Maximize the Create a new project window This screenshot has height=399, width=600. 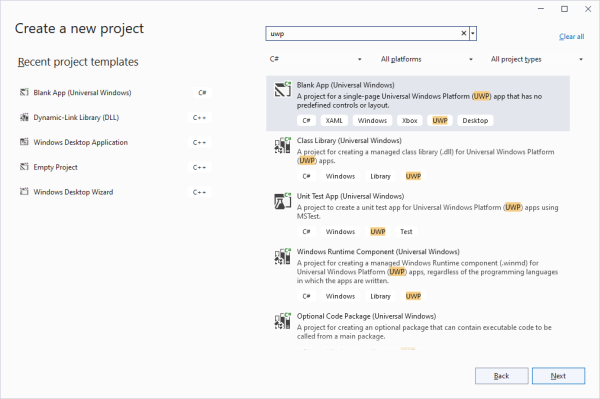click(x=564, y=9)
